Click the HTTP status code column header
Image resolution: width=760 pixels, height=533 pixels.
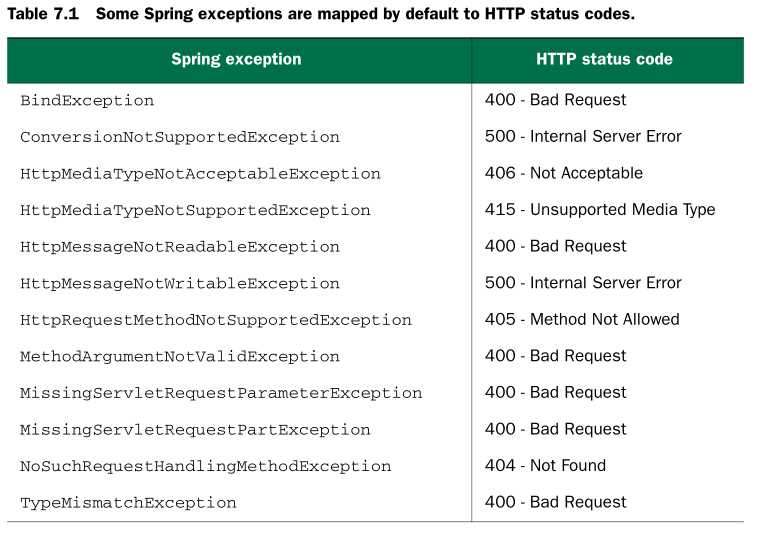coord(604,59)
